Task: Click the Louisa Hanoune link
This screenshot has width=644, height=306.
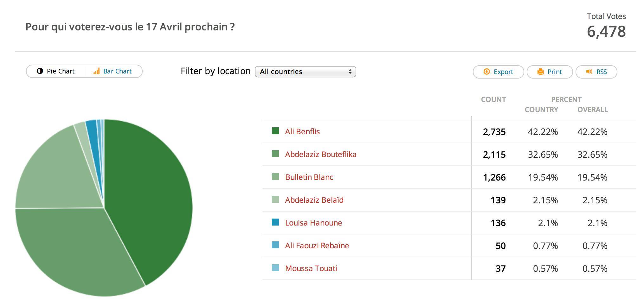Action: tap(313, 223)
